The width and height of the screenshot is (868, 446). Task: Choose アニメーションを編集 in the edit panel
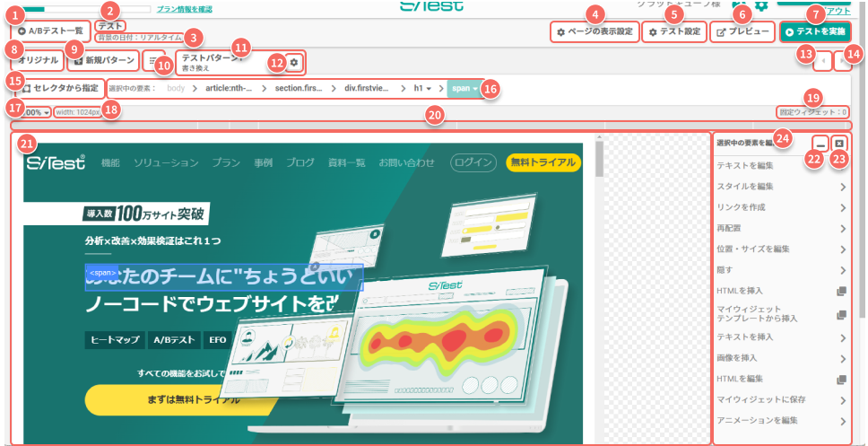[782, 421]
